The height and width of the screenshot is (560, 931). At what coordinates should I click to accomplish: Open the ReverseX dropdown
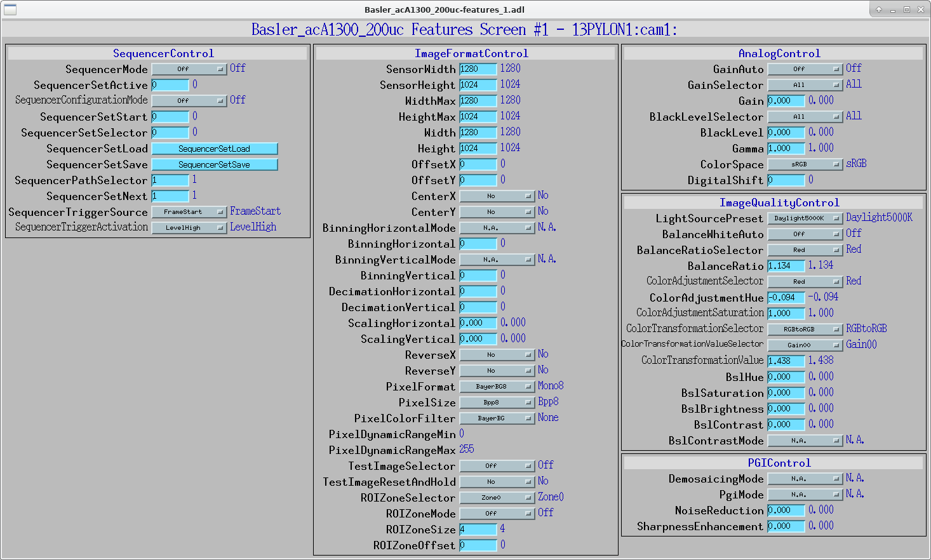click(497, 354)
